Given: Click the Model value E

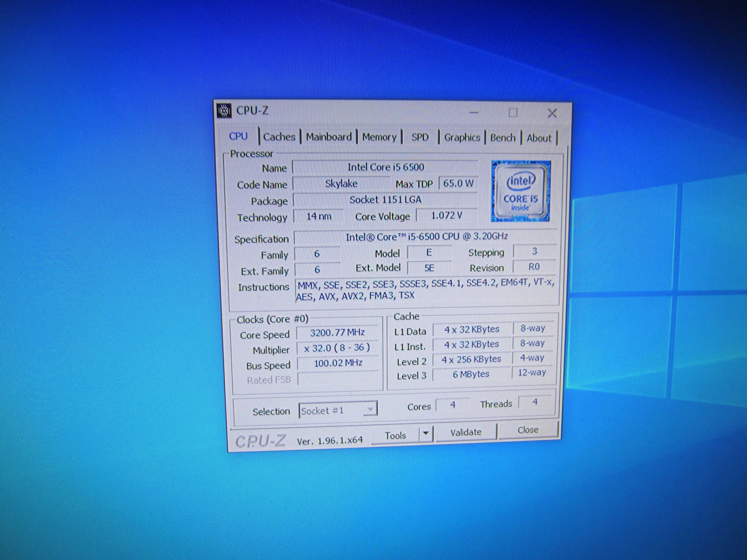Looking at the screenshot, I should point(429,253).
